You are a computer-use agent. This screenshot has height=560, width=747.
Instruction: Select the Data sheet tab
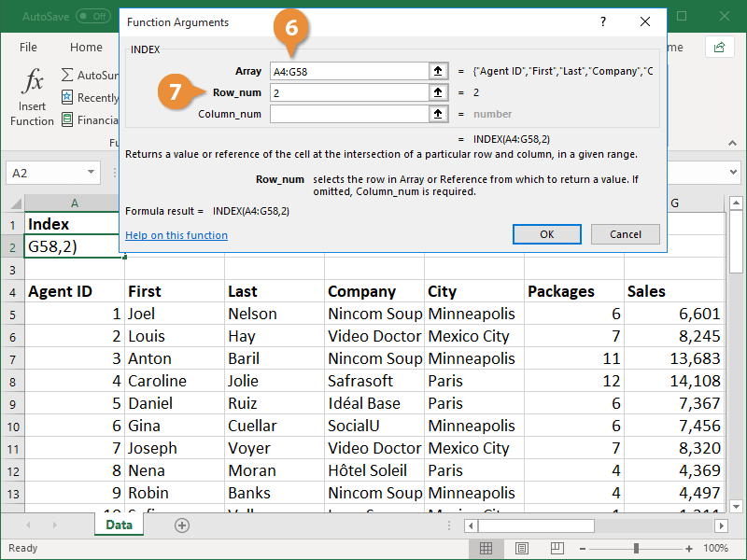119,525
